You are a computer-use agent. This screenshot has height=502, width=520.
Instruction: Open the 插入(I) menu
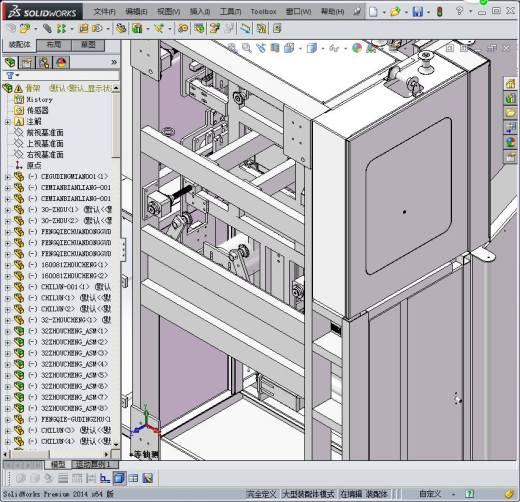point(200,12)
